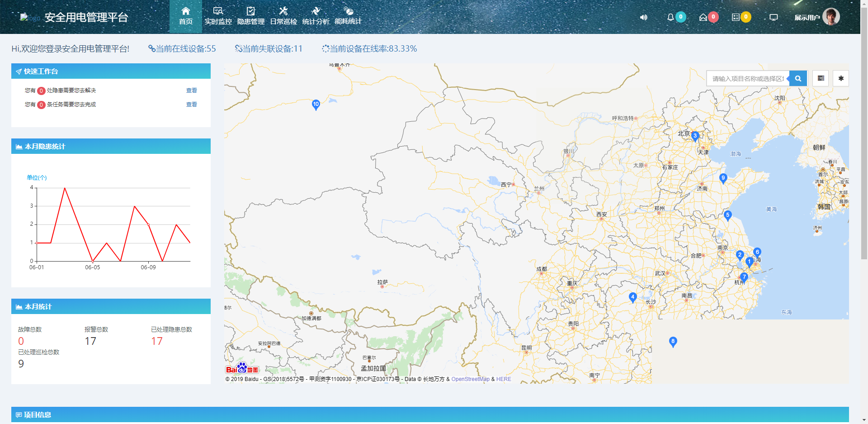The width and height of the screenshot is (868, 424).
Task: Click 查看 link for pending hazards
Action: click(x=191, y=91)
